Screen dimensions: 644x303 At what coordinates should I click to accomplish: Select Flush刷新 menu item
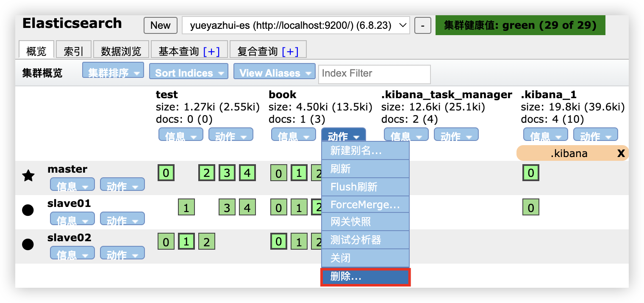click(365, 187)
